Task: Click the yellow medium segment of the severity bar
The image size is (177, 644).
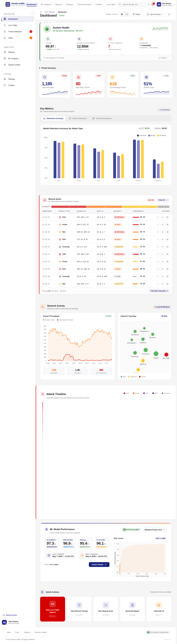Action: pyautogui.click(x=140, y=207)
